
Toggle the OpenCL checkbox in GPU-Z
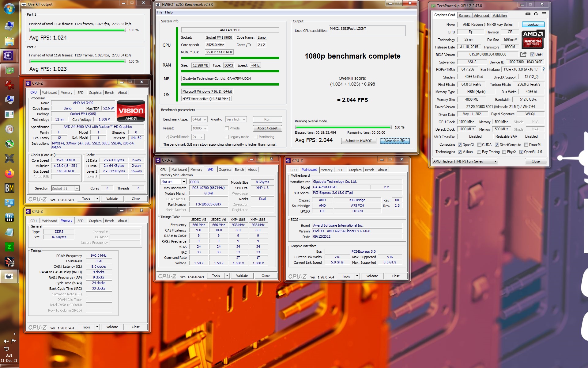click(x=460, y=145)
